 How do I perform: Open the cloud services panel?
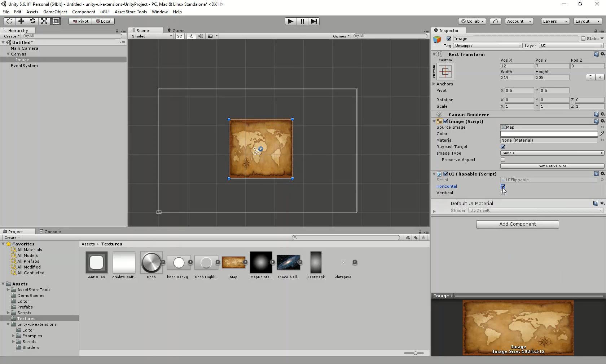tap(496, 21)
